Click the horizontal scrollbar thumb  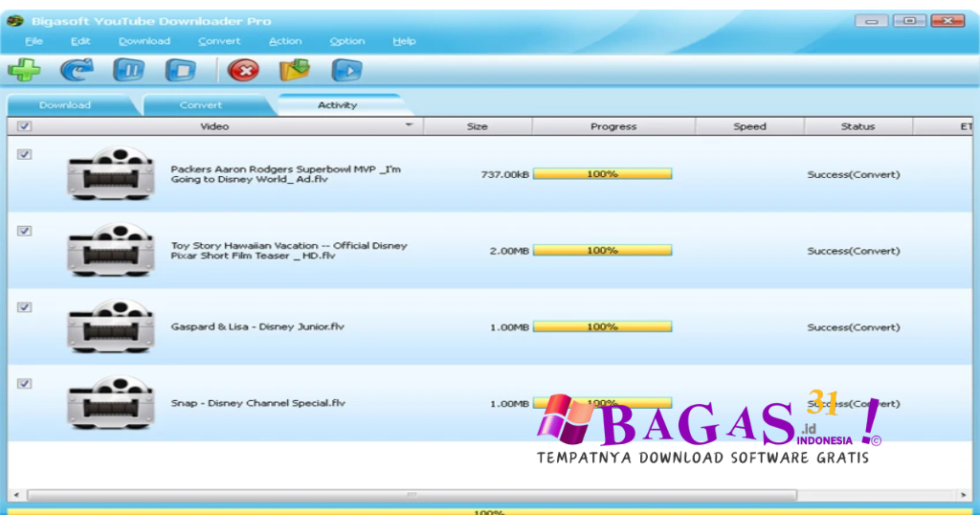412,495
